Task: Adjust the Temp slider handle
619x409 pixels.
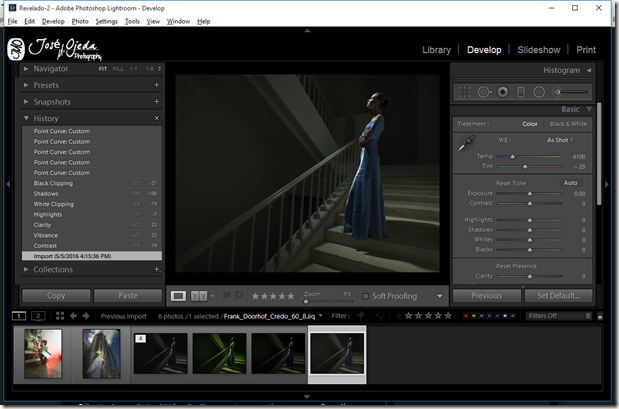Action: (512, 157)
